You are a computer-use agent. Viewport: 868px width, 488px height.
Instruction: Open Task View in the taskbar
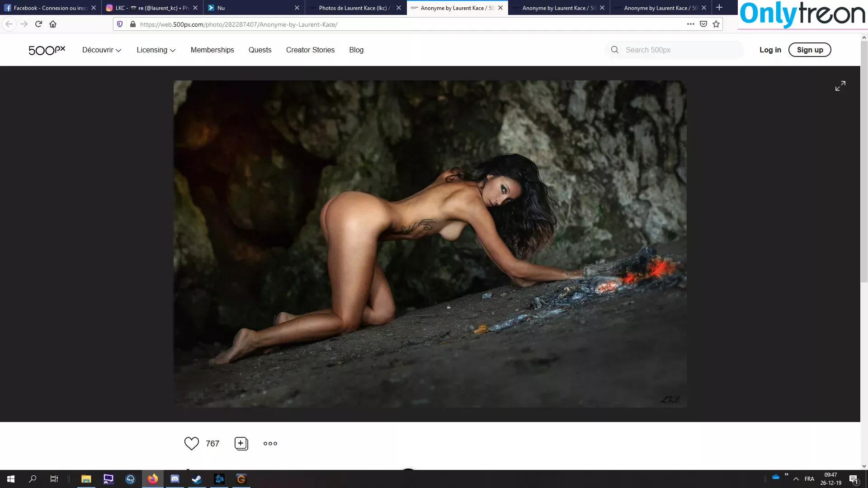54,479
